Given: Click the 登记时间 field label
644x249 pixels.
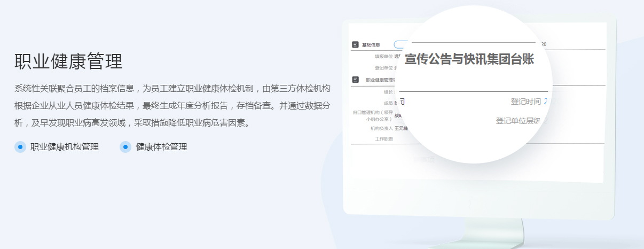Looking at the screenshot, I should (x=525, y=102).
